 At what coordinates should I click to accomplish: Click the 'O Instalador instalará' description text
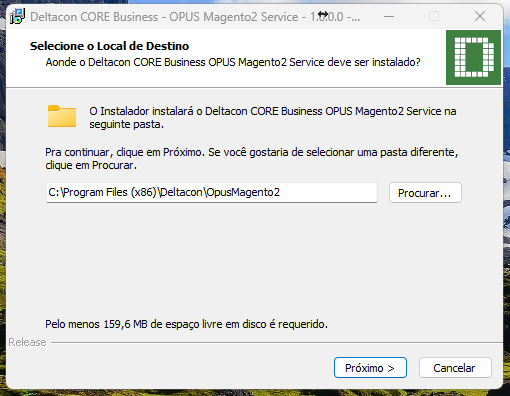[273, 117]
